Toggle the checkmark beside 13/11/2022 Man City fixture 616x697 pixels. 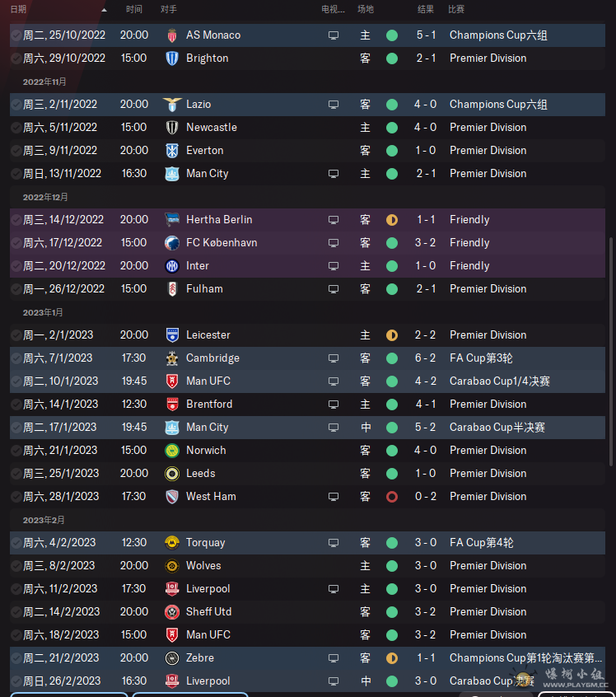[x=16, y=174]
